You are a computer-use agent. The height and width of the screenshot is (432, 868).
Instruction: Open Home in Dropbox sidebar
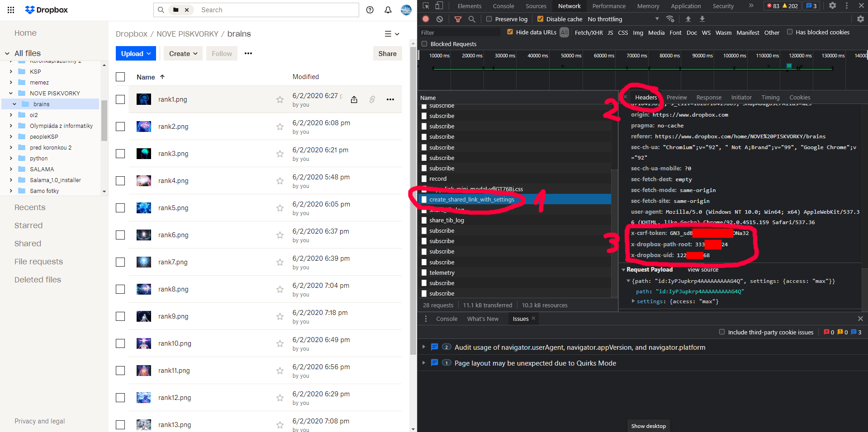coord(25,33)
